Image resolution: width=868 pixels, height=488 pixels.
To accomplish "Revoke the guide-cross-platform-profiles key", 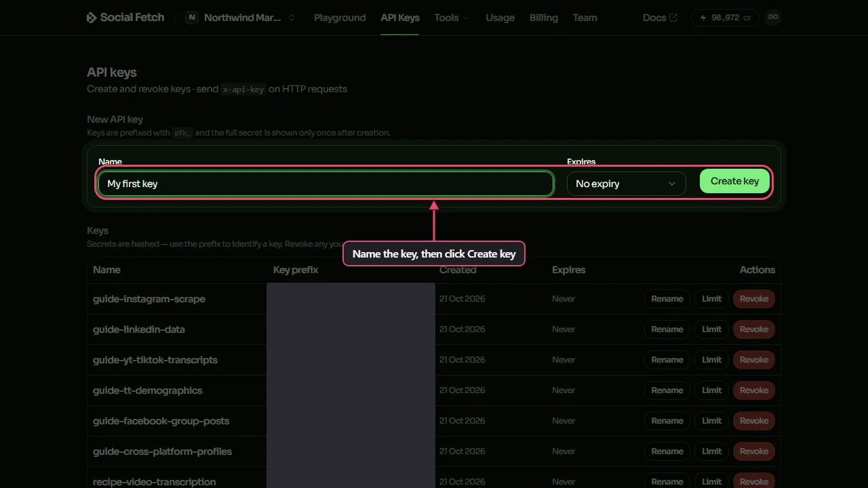I will [754, 451].
